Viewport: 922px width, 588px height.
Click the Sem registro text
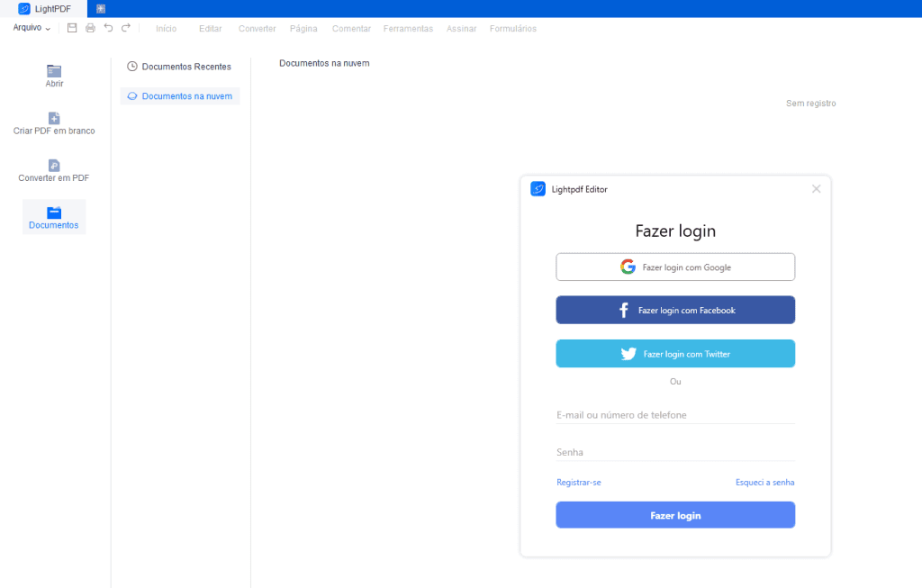click(811, 103)
